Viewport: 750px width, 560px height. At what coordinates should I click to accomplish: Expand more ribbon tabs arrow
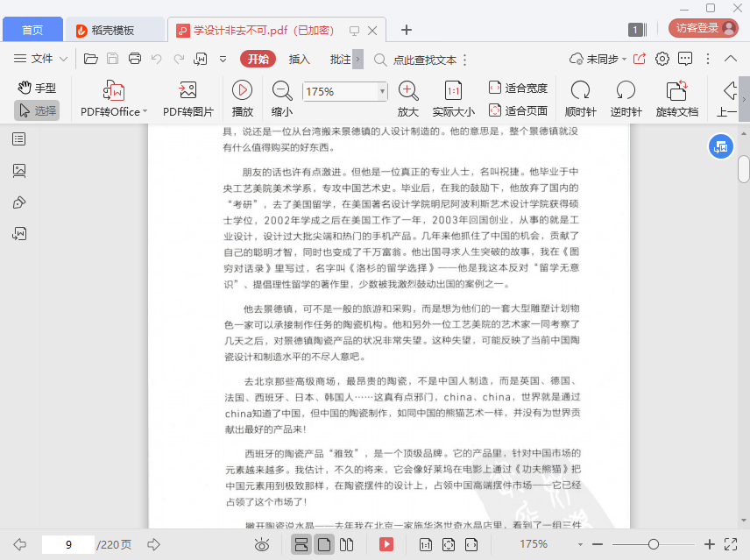pyautogui.click(x=357, y=60)
